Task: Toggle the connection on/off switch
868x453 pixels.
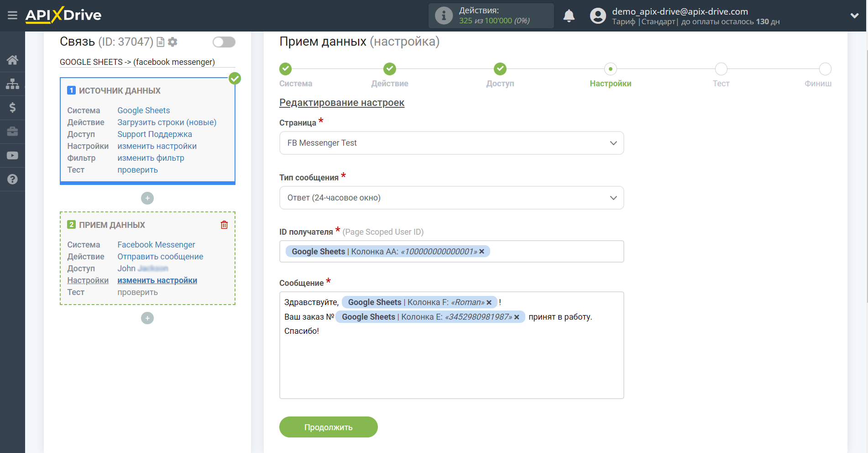Action: pyautogui.click(x=224, y=42)
